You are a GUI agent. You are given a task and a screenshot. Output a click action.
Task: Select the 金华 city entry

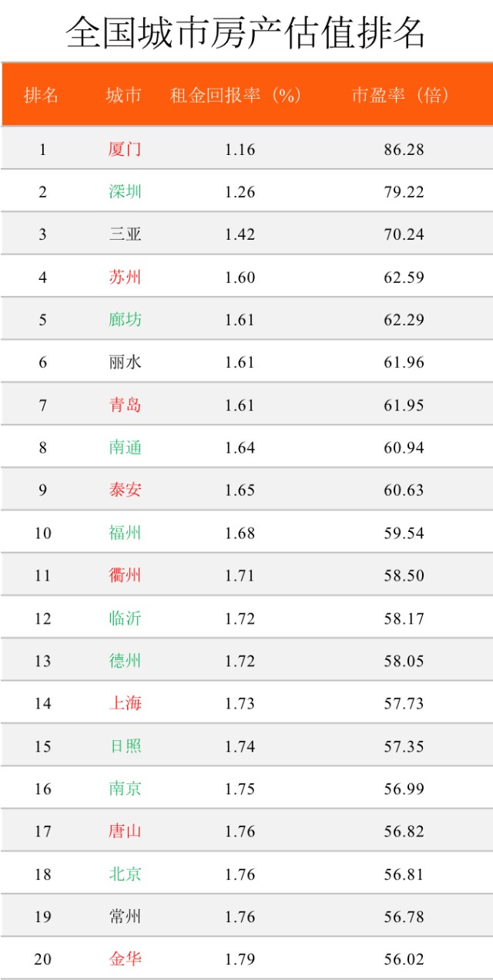point(125,959)
